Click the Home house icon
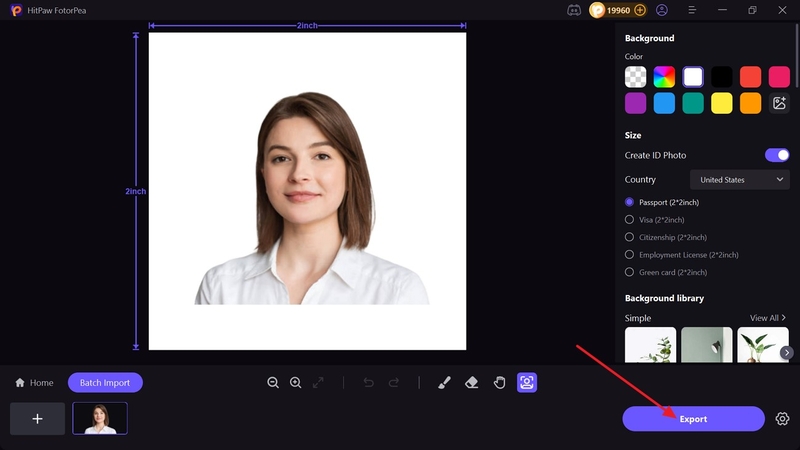Screen dimensions: 800x450 tap(20, 383)
